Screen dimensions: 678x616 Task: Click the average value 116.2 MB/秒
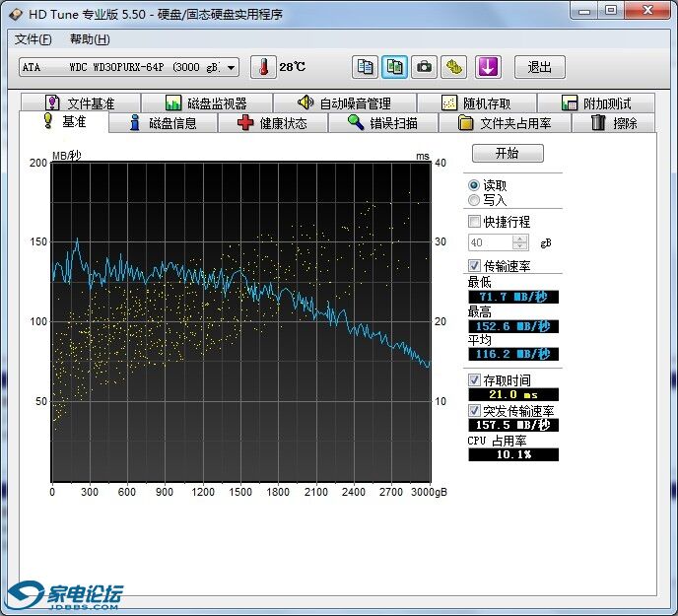(513, 354)
